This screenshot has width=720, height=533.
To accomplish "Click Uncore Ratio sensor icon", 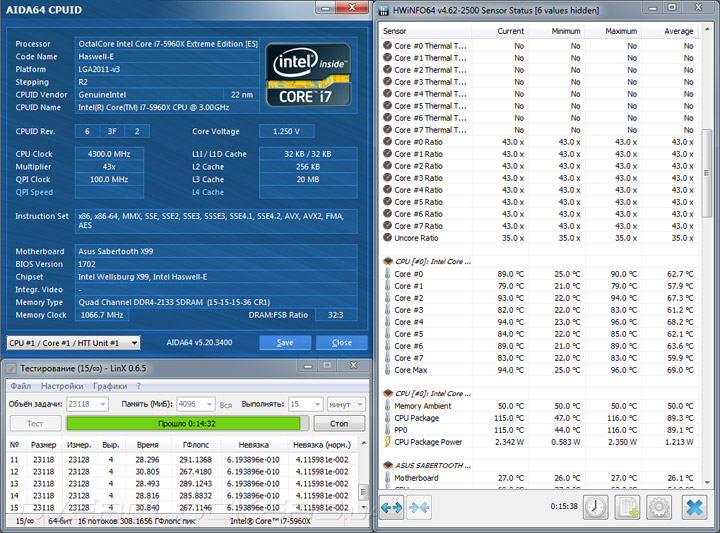I will [x=388, y=238].
